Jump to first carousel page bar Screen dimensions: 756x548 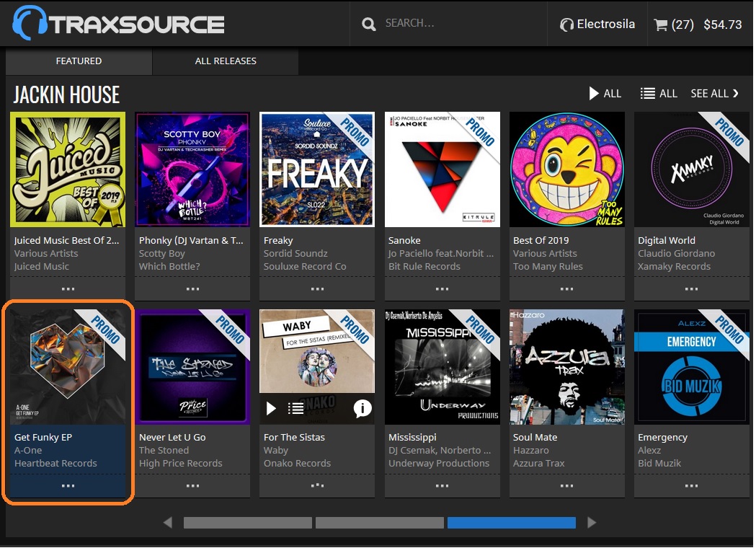click(x=248, y=523)
